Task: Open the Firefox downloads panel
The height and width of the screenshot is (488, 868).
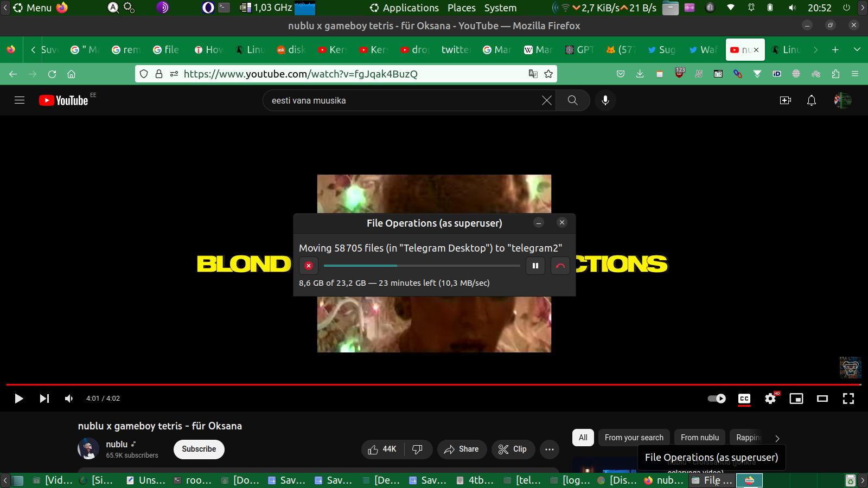Action: pyautogui.click(x=640, y=74)
